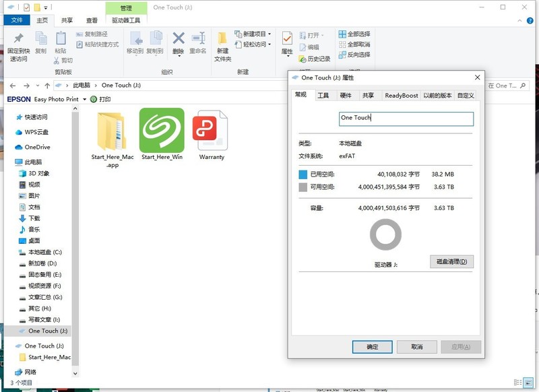Click search box magnifier icon
539x392 pixels.
523,86
